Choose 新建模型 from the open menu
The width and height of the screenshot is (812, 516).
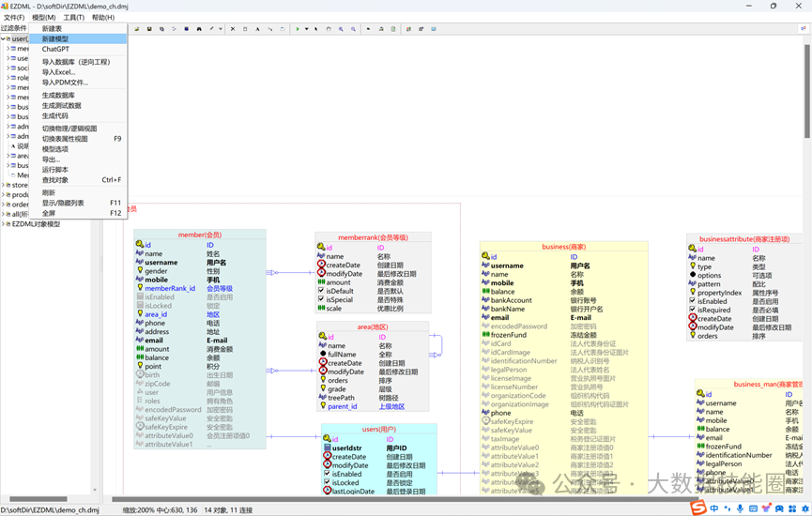click(x=54, y=38)
